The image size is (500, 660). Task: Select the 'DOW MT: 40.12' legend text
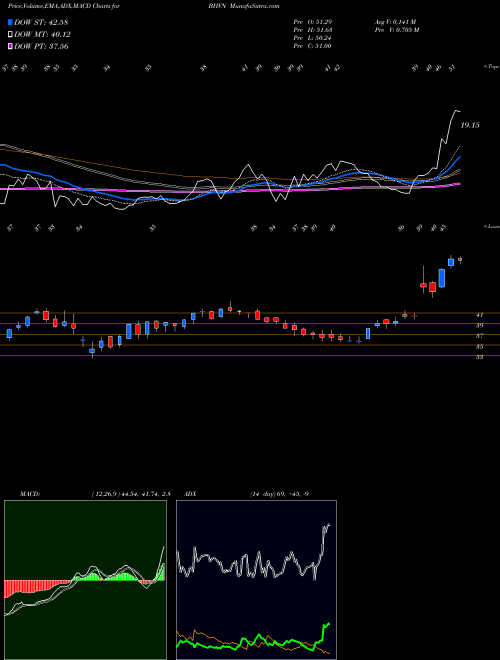pos(42,35)
